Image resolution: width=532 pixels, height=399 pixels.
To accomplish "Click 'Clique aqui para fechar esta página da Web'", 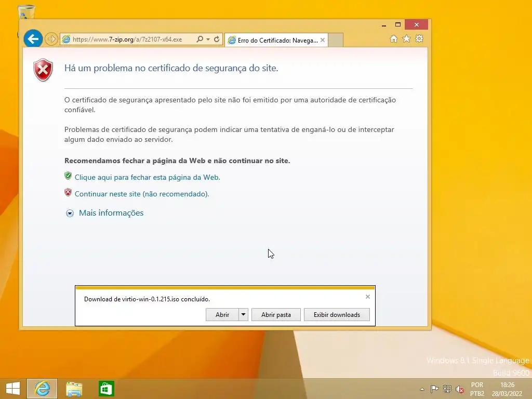I will [x=147, y=177].
